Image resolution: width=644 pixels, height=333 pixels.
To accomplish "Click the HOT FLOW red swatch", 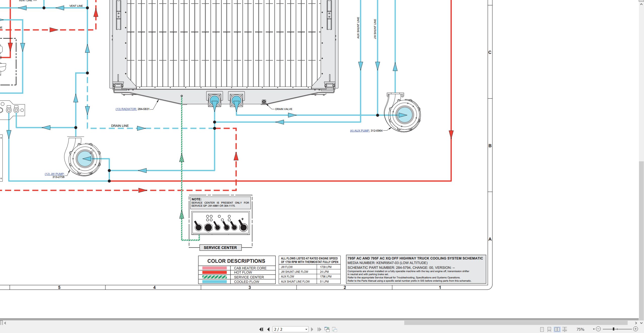I will click(x=214, y=272).
